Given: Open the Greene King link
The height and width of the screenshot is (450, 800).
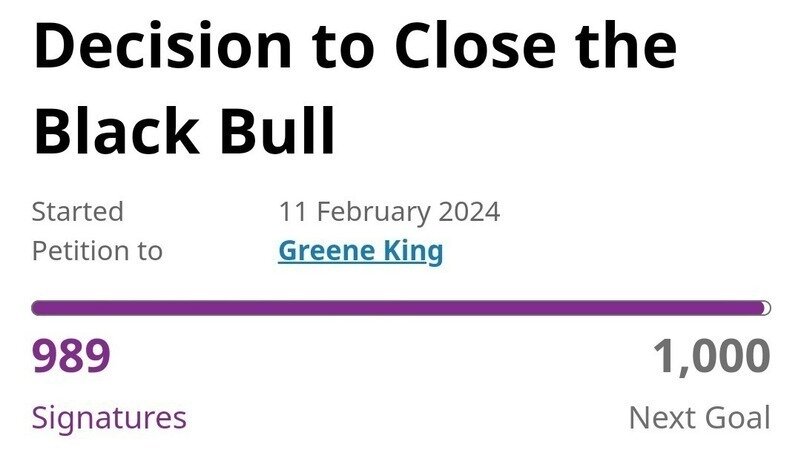Looking at the screenshot, I should coord(360,250).
